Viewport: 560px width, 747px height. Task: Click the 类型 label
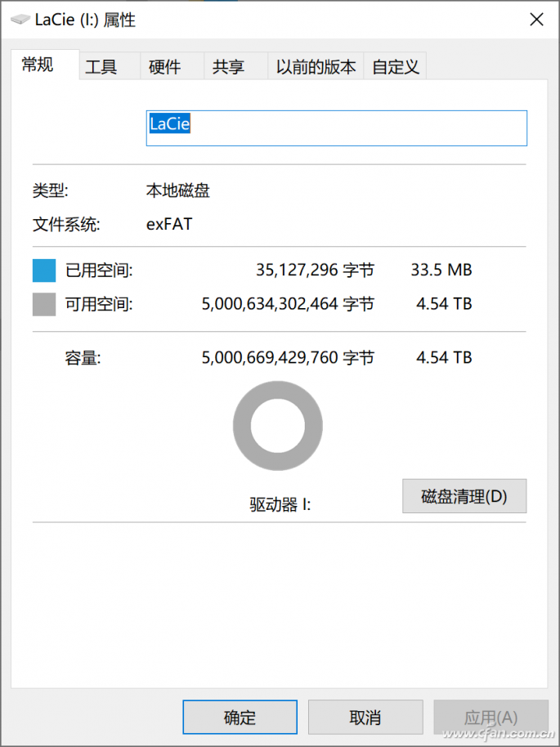(x=51, y=191)
